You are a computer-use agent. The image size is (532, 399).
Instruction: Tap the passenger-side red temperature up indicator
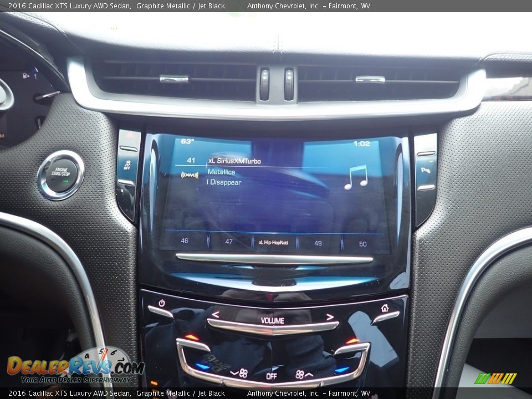tap(352, 341)
